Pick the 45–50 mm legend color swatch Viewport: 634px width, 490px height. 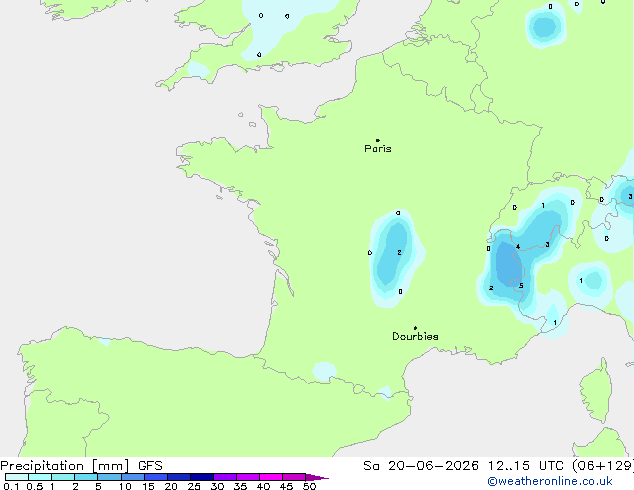pos(294,477)
